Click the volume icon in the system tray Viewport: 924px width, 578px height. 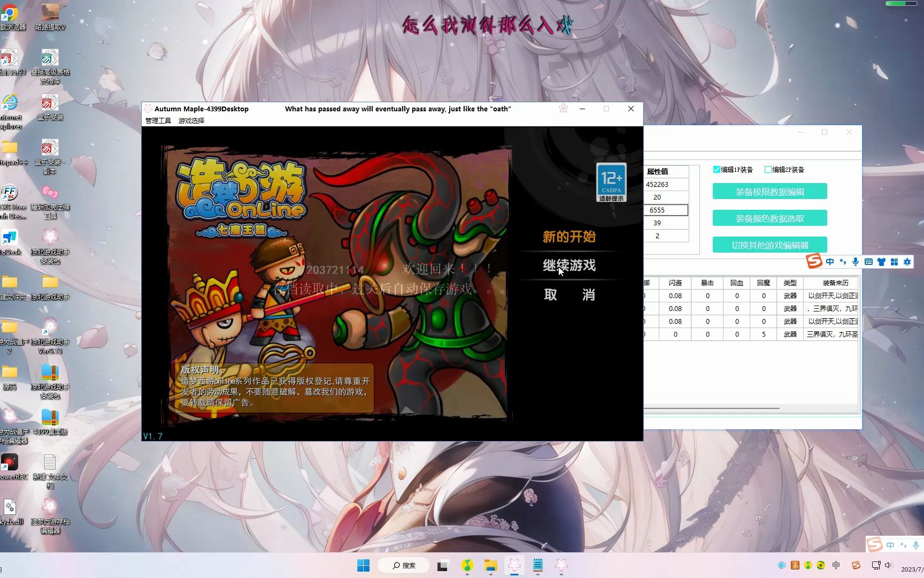[x=889, y=566]
